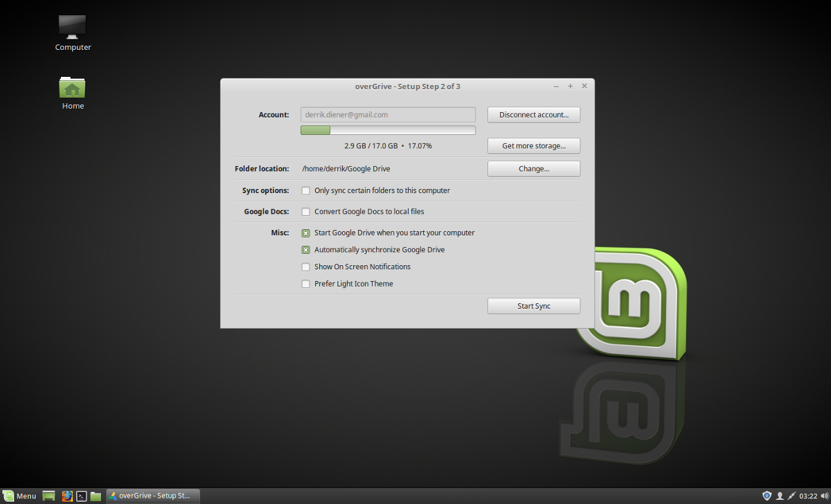Open the Terminal launcher in panel
This screenshot has height=504, width=831.
tap(81, 496)
